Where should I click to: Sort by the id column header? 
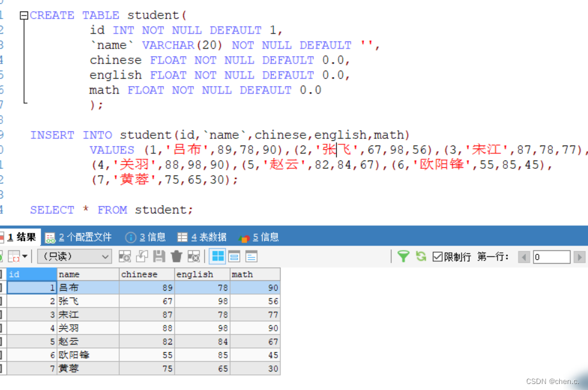pos(32,274)
